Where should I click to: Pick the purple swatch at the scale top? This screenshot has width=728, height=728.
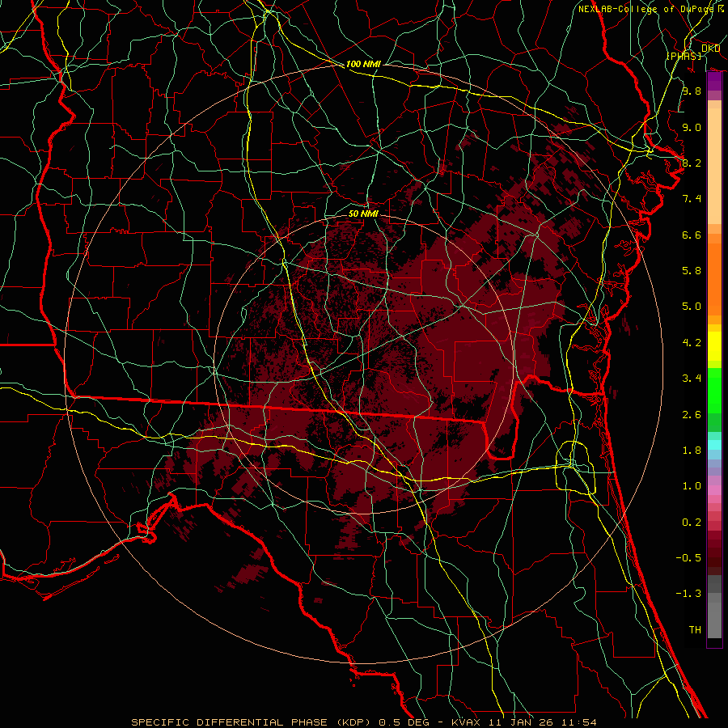click(x=714, y=81)
